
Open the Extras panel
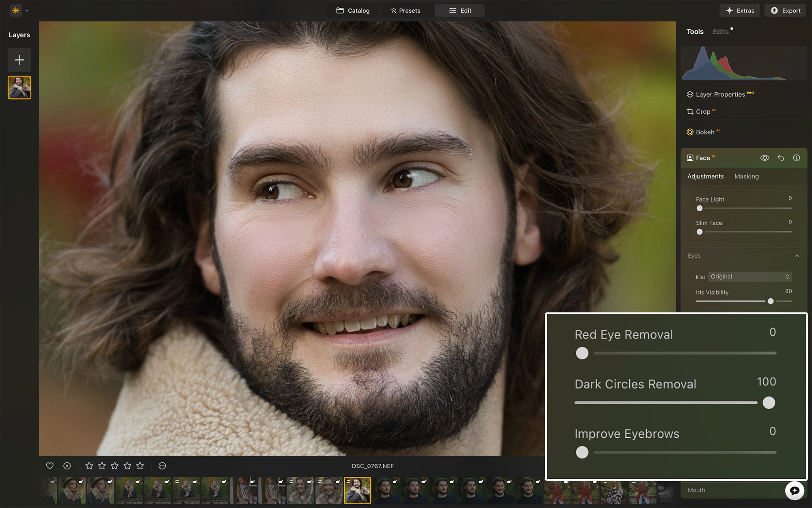pyautogui.click(x=739, y=10)
